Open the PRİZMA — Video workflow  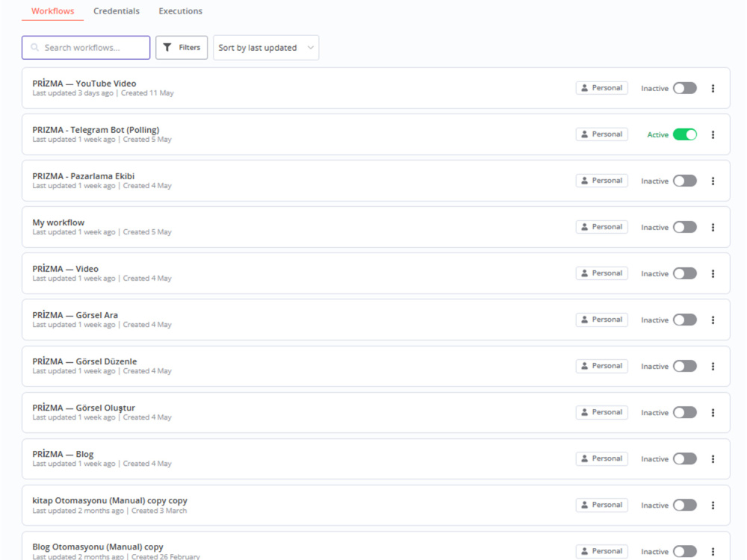(x=376, y=273)
